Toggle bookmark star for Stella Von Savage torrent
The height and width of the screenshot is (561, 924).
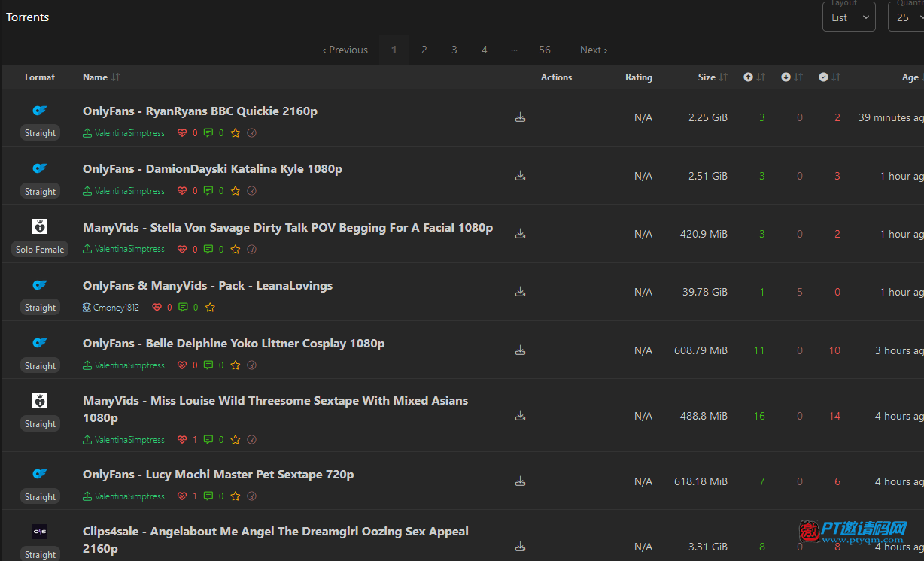pyautogui.click(x=236, y=249)
